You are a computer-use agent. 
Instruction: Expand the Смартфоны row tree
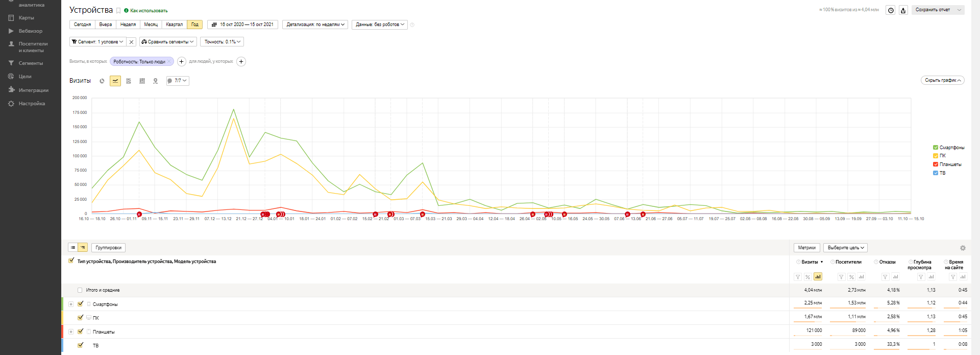tap(71, 304)
